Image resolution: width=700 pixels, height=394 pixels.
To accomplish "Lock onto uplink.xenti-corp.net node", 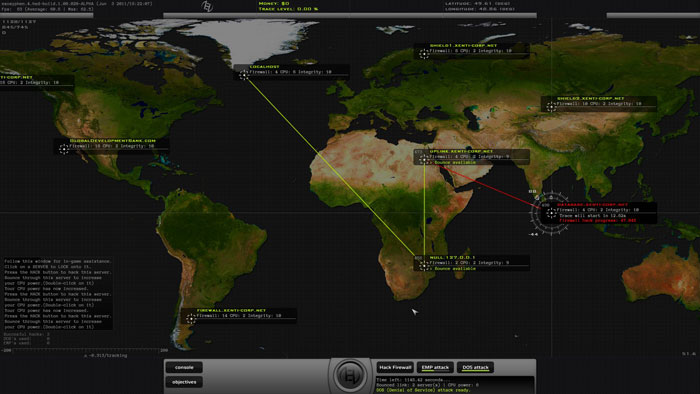I will 423,159.
